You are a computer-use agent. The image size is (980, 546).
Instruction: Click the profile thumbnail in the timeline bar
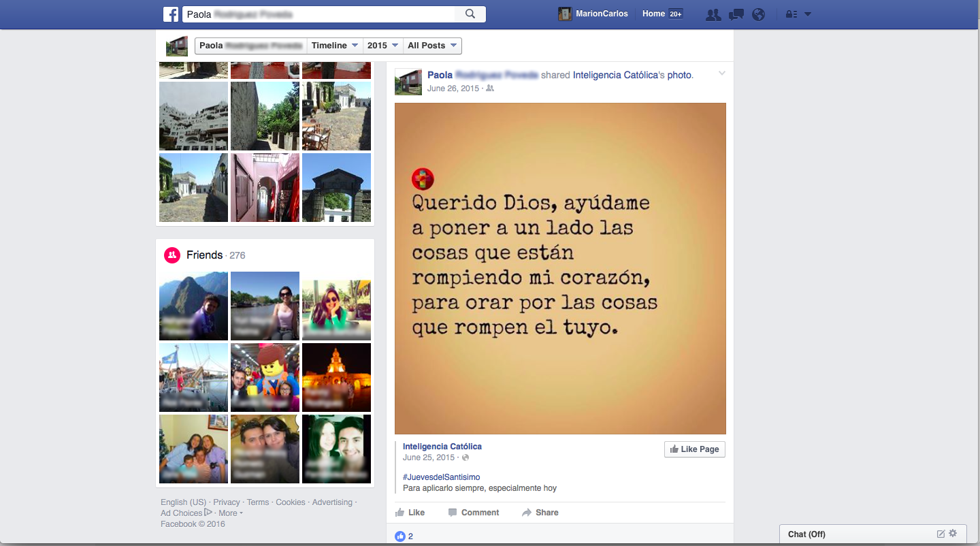(x=177, y=46)
